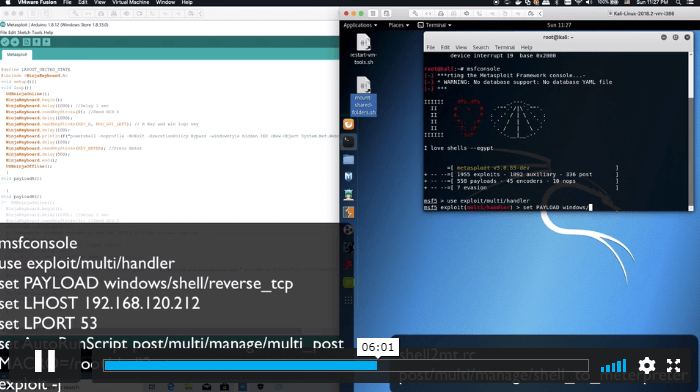Viewport: 700px width, 392px height.
Task: Open Burp Suite orange icon in dock
Action: tap(349, 212)
